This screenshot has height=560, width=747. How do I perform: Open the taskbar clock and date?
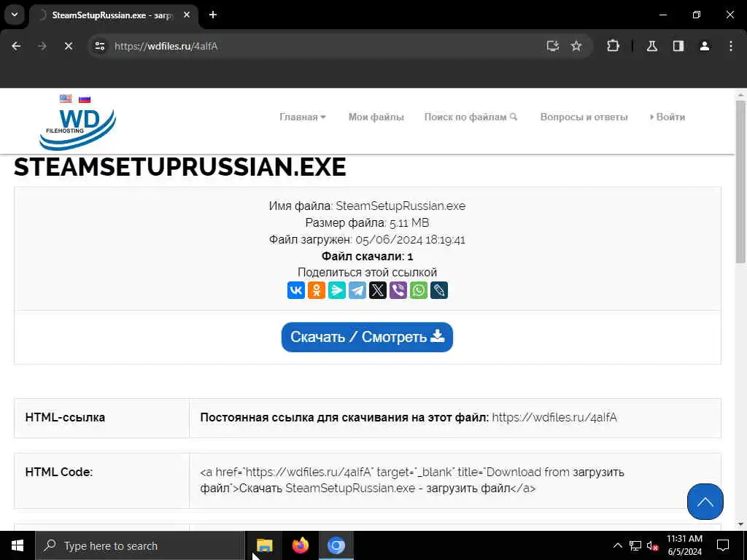pyautogui.click(x=684, y=545)
